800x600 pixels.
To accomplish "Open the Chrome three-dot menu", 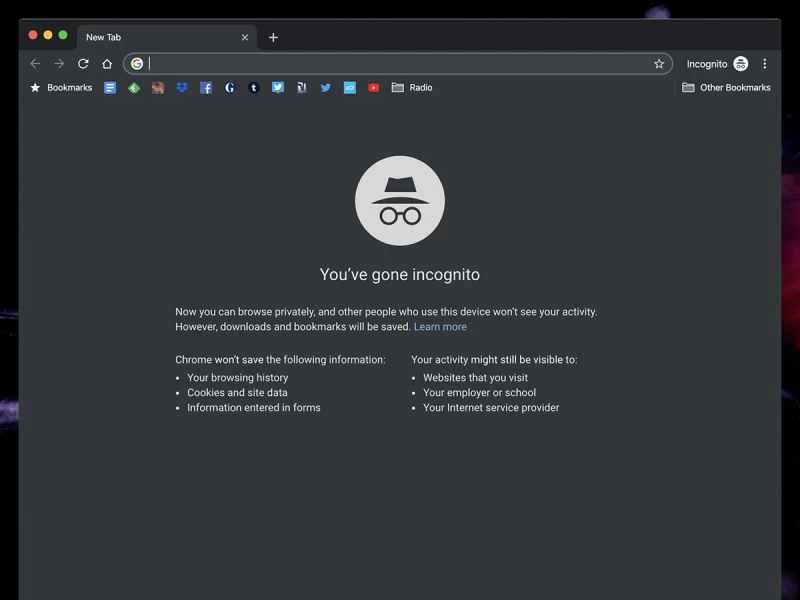I will click(x=765, y=63).
